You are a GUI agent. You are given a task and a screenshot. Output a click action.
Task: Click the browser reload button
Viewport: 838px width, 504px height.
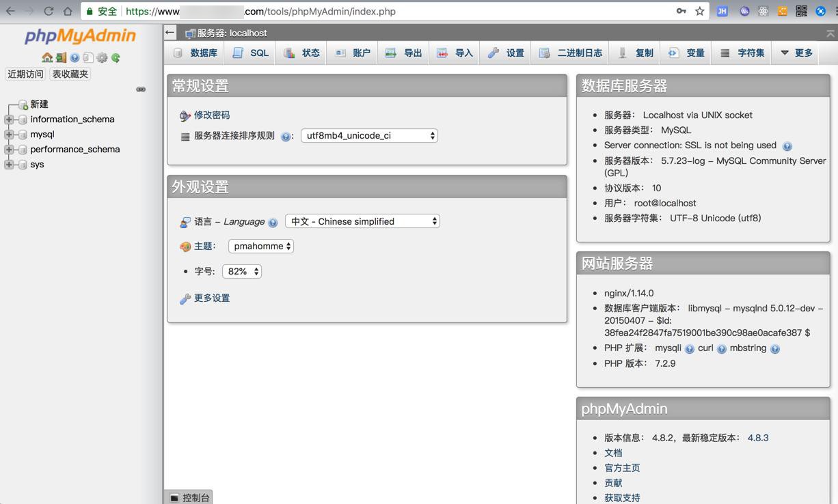point(49,11)
